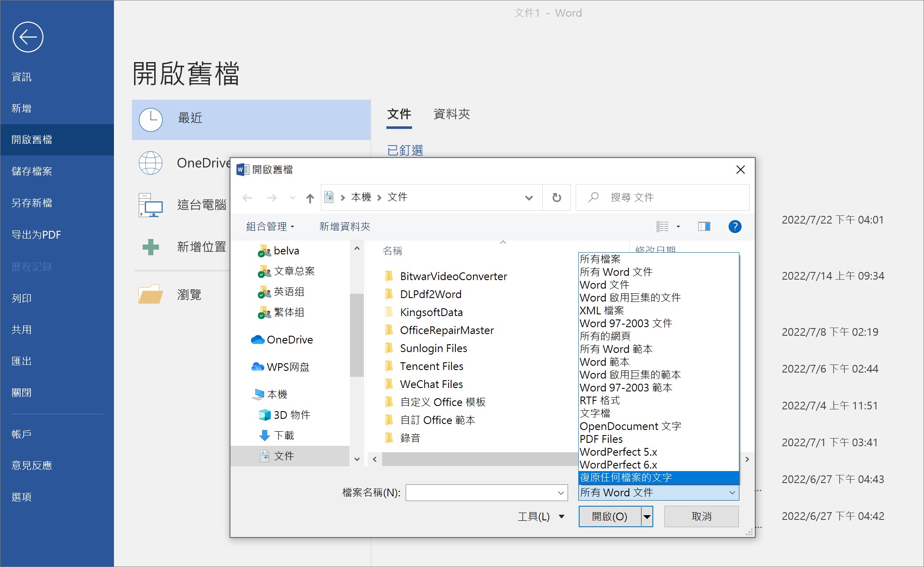The height and width of the screenshot is (567, 924).
Task: Select the OfficeRepairMaster folder
Action: pos(439,331)
